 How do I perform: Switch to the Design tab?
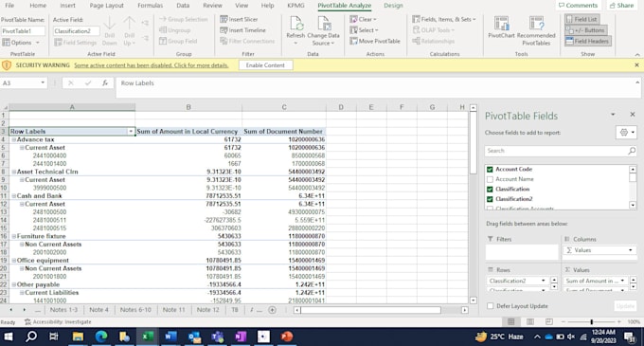tap(393, 6)
